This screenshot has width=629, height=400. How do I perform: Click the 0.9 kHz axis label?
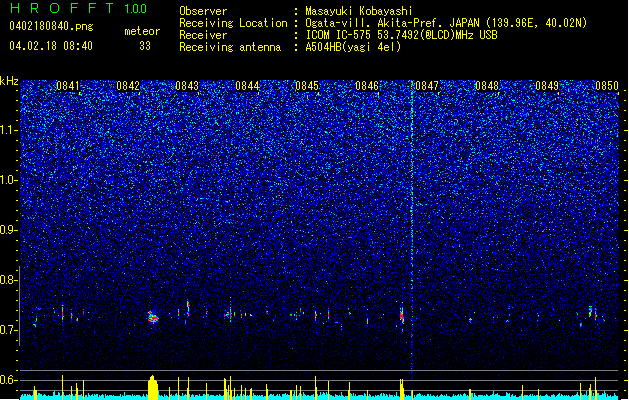pyautogui.click(x=9, y=230)
